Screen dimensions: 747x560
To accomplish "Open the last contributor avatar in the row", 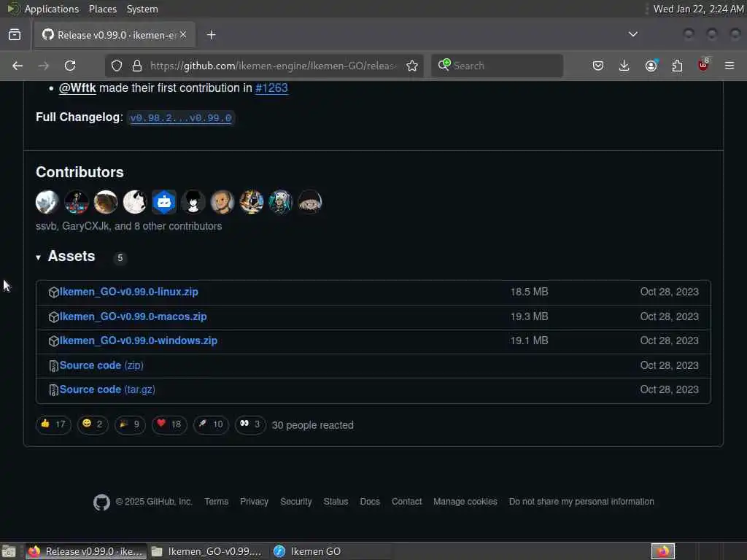I will tap(309, 202).
